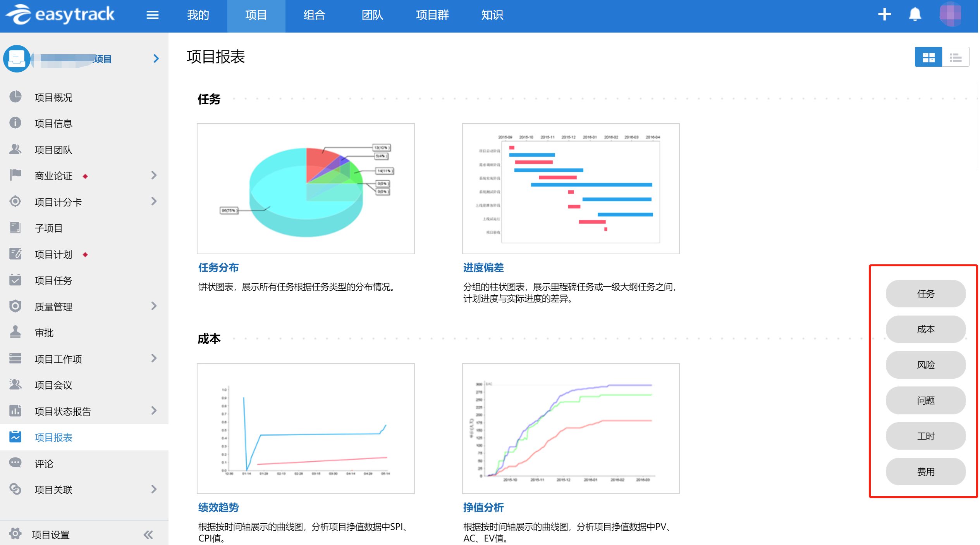Click the 项目概况 pie chart icon
The image size is (980, 545).
pos(15,97)
